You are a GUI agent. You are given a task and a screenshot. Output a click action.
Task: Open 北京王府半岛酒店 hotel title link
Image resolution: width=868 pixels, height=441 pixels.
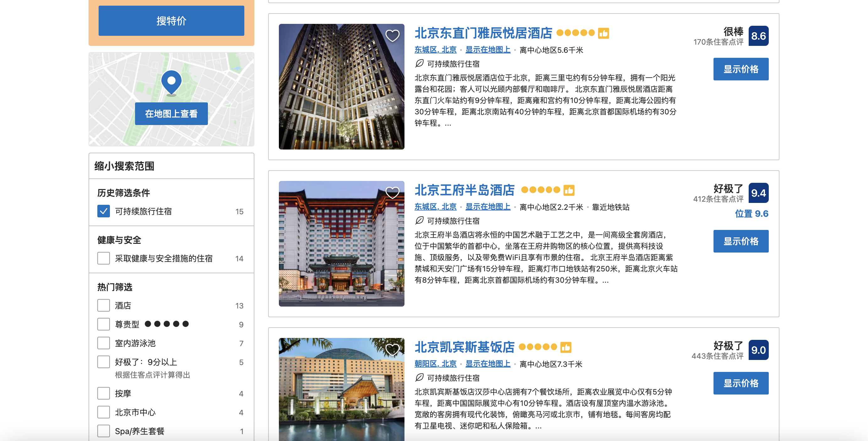coord(464,190)
